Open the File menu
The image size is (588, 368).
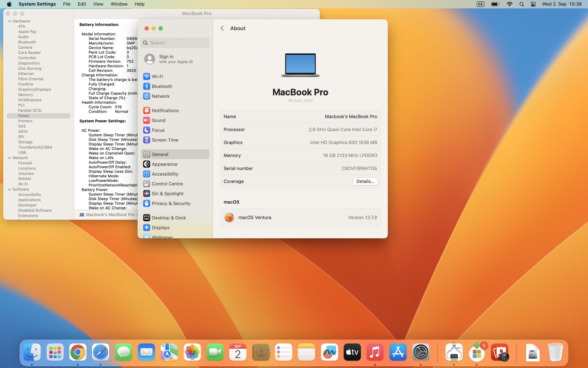(x=67, y=4)
